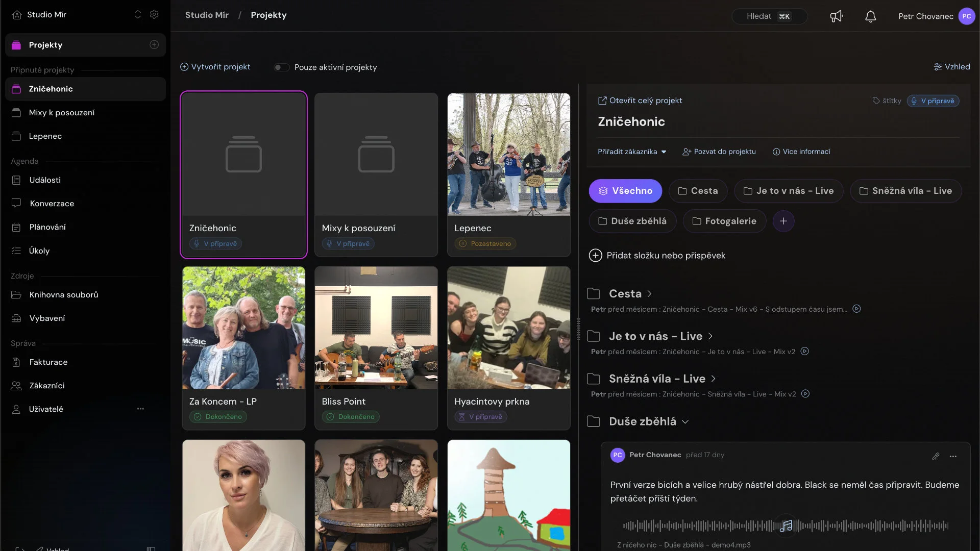Open the notifications bell
This screenshot has width=980, height=551.
[x=871, y=16]
